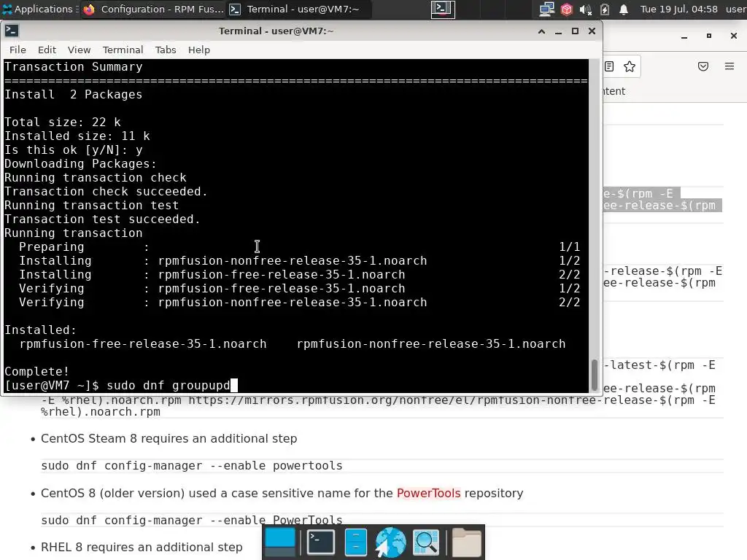Click 'Install 2 Packages' line in terminal
The image size is (747, 560).
pos(74,94)
